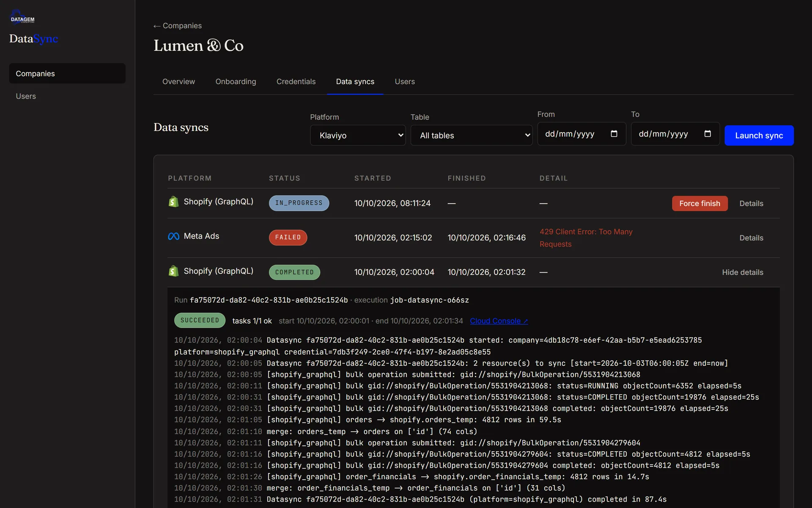Go back via the Companies breadcrumb link
This screenshot has height=508, width=812.
click(178, 26)
